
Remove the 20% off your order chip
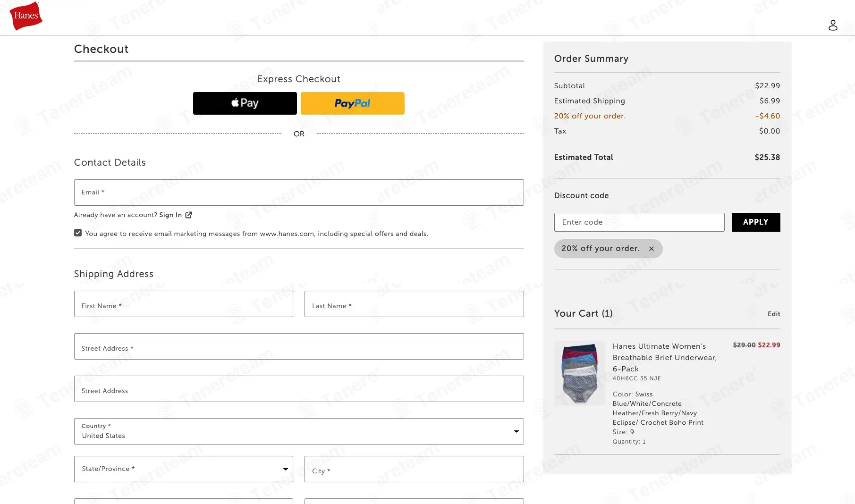[x=652, y=249]
